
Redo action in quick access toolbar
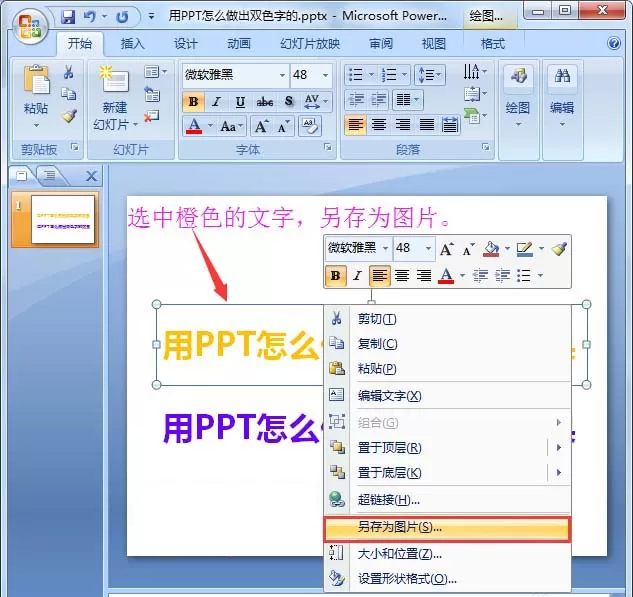122,17
